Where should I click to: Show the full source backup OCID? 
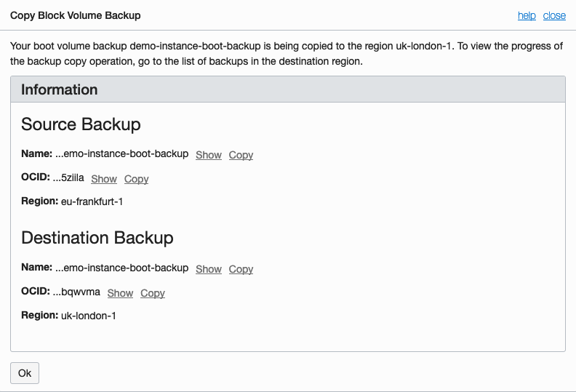point(104,179)
